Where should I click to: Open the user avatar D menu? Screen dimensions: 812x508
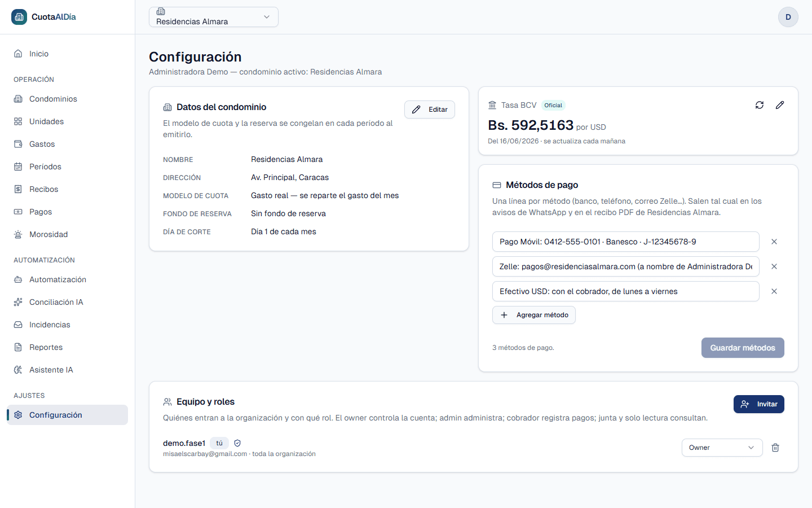pyautogui.click(x=788, y=17)
